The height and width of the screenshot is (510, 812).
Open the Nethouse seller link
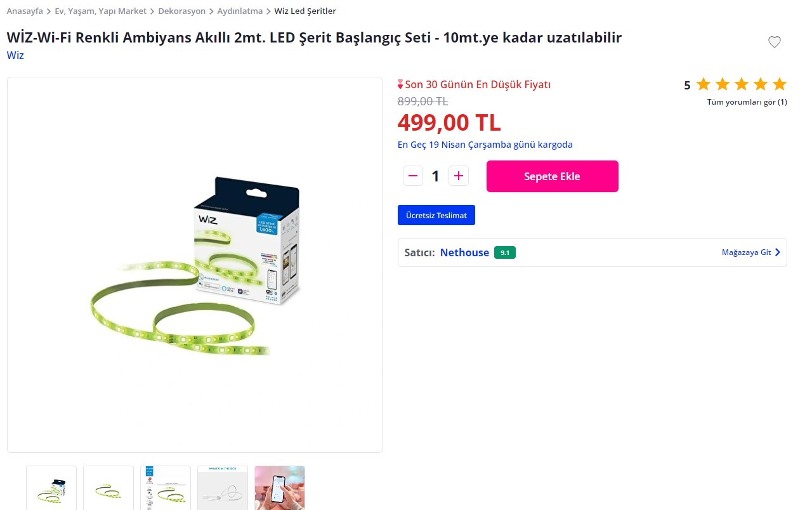pos(464,252)
